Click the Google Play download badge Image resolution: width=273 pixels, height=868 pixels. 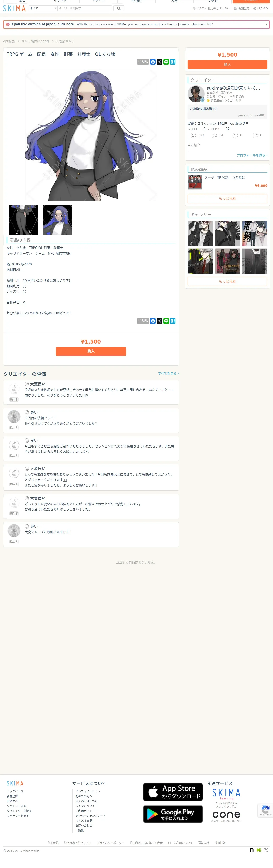click(173, 814)
